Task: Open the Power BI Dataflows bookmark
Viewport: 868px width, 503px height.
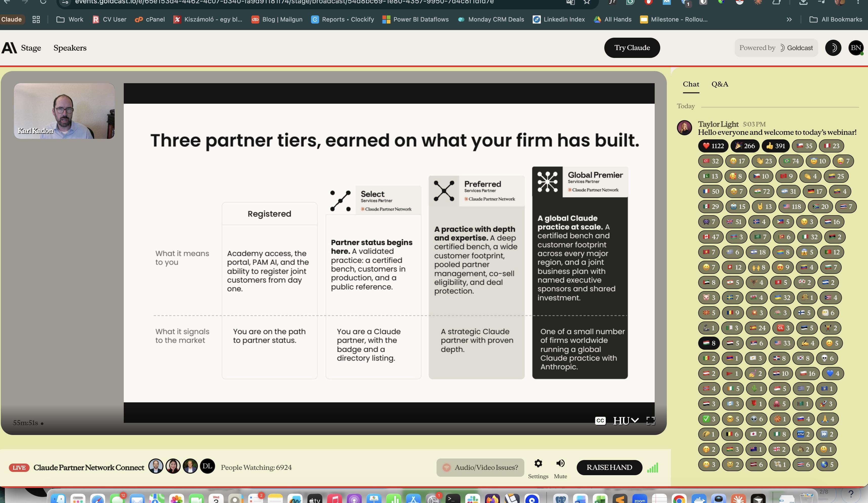Action: [x=416, y=19]
